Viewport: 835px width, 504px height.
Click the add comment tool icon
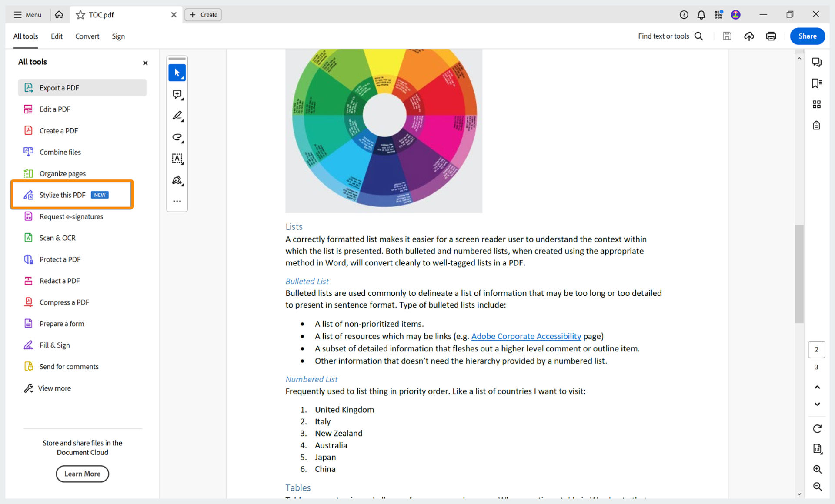[177, 94]
